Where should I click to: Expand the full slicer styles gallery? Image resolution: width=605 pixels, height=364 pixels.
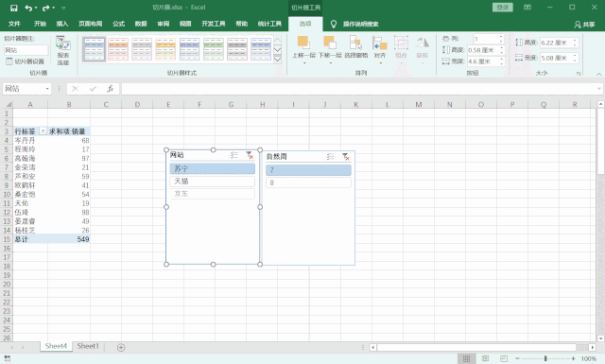[277, 60]
